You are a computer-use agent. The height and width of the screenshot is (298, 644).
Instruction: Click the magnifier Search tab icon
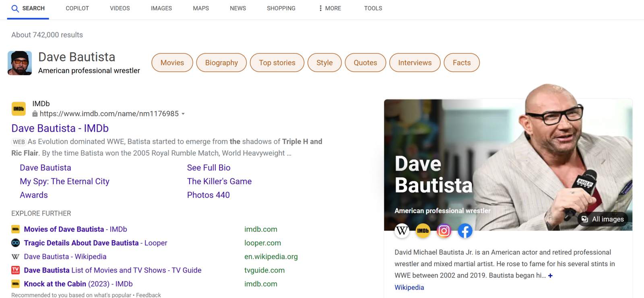click(x=15, y=8)
